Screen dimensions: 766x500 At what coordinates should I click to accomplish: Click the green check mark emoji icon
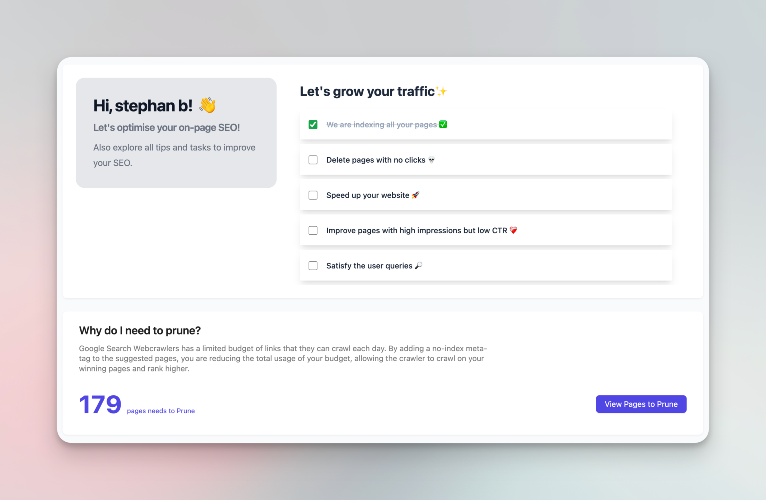443,125
